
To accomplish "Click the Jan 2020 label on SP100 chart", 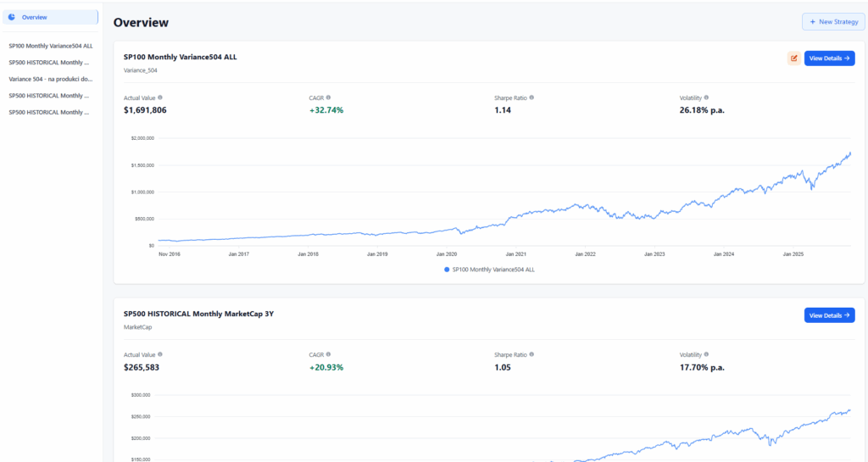I will click(446, 253).
